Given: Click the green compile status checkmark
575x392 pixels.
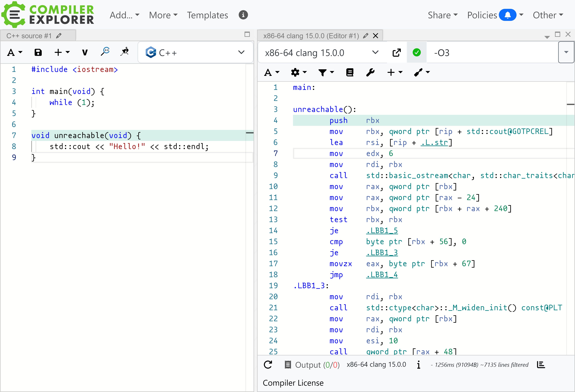Looking at the screenshot, I should pos(417,52).
